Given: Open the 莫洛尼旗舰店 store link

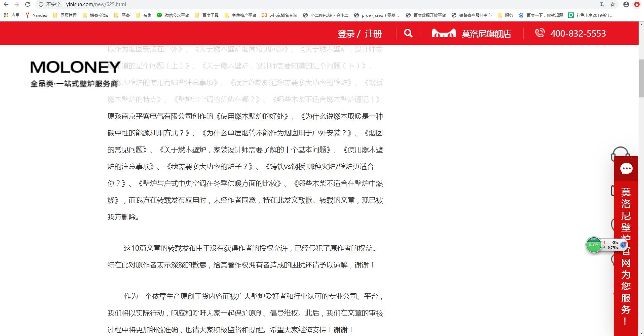Looking at the screenshot, I should coord(486,34).
